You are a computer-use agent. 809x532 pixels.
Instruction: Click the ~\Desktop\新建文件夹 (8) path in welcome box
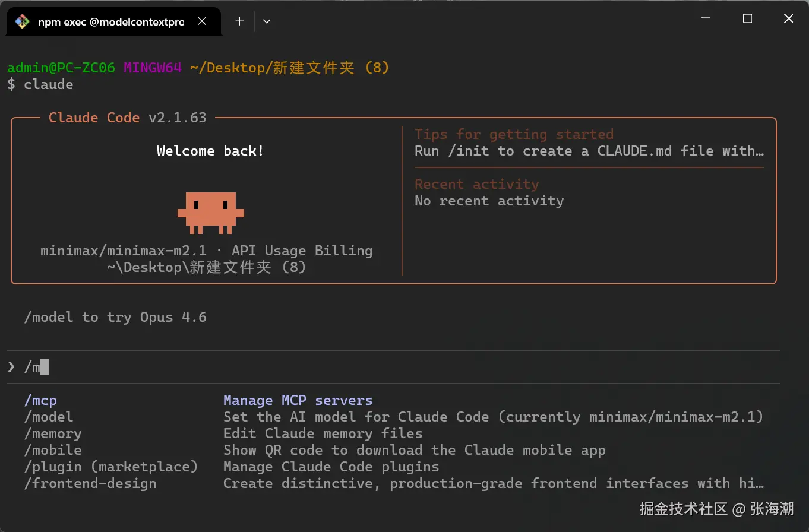(207, 267)
